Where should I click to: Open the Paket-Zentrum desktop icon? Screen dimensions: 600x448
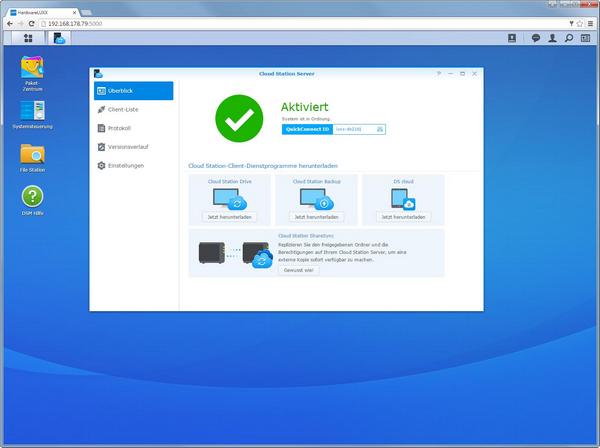(x=32, y=73)
